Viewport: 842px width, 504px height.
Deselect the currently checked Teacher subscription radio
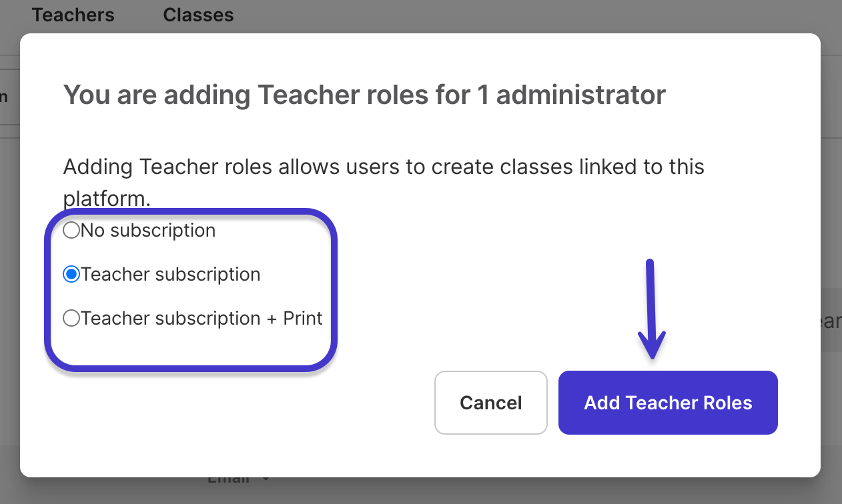click(x=71, y=274)
